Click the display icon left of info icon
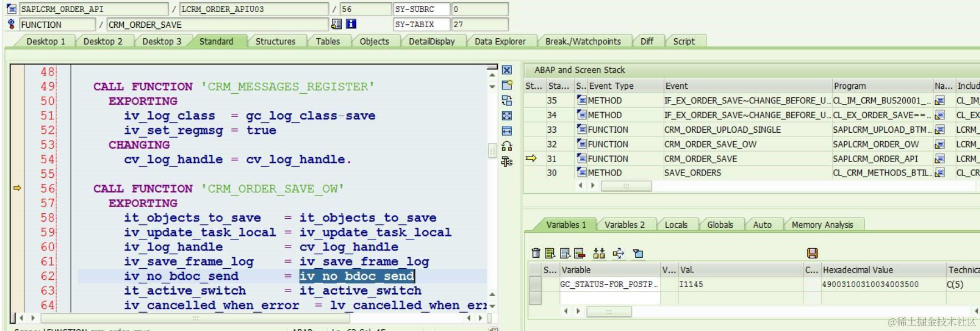This screenshot has width=980, height=331. pyautogui.click(x=336, y=24)
